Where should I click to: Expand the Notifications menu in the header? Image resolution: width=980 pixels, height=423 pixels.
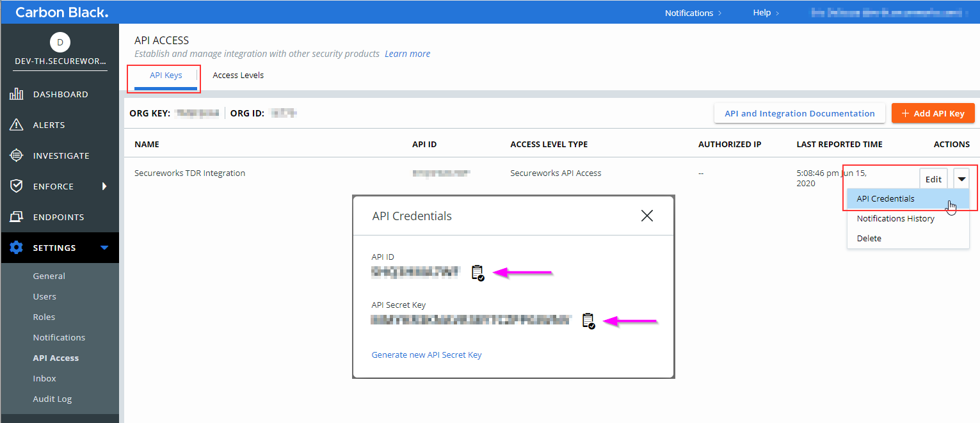pyautogui.click(x=693, y=13)
